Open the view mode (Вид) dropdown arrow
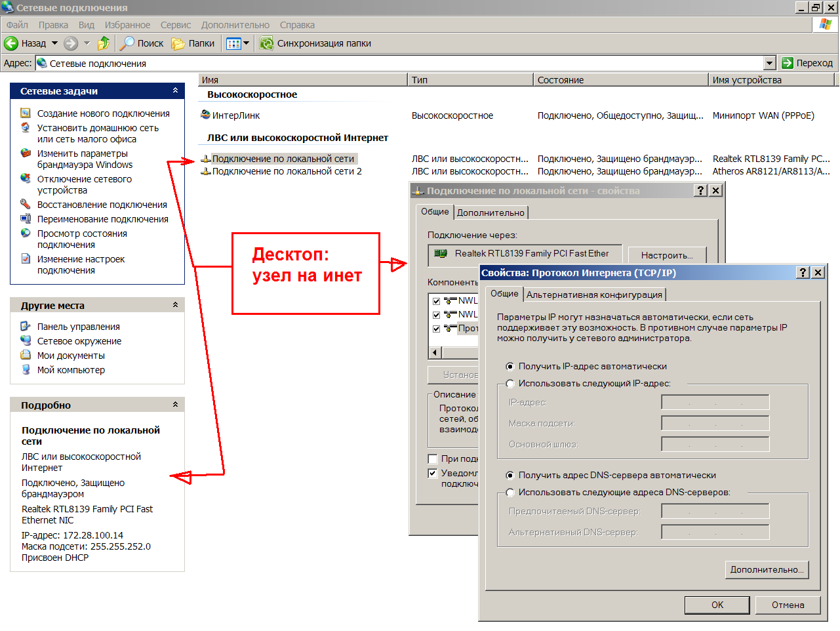 coord(247,43)
